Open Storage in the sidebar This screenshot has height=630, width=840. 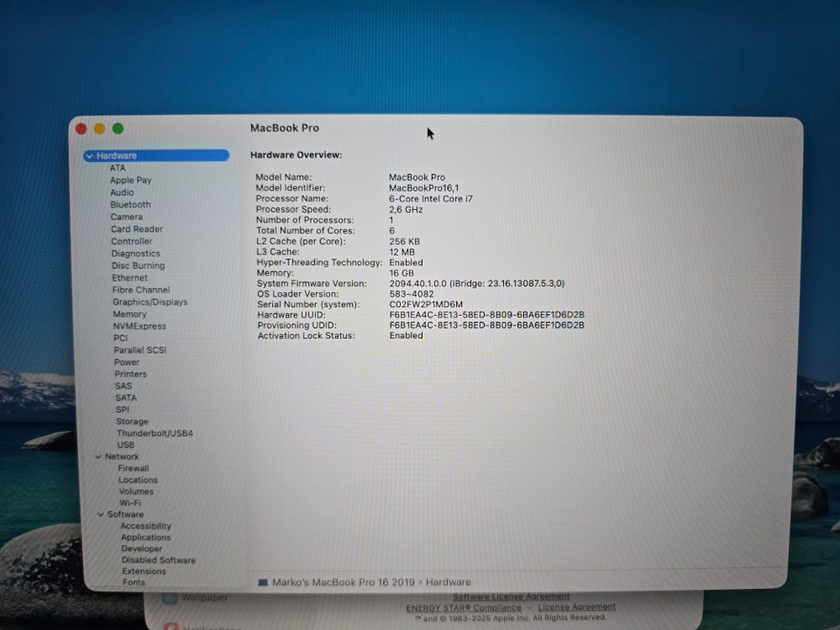pyautogui.click(x=132, y=421)
